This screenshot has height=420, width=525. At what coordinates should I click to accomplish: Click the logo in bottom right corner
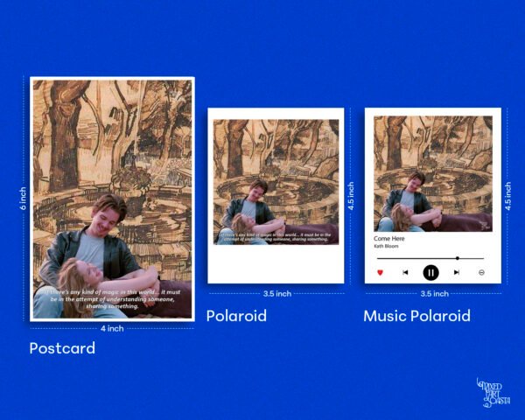click(x=493, y=391)
